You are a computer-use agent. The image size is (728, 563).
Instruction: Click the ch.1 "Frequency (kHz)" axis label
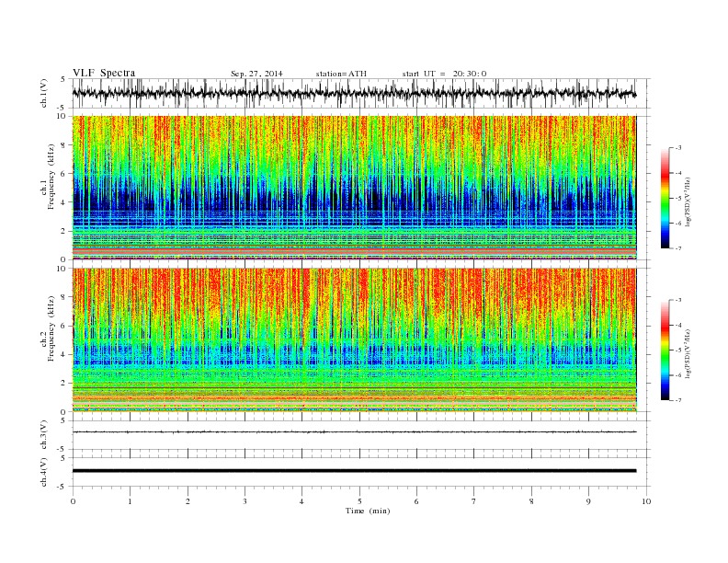[51, 177]
